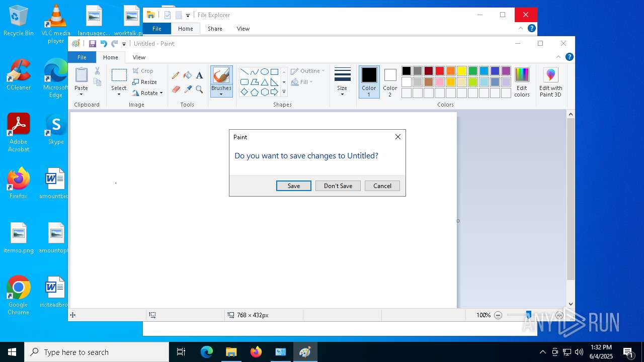Choose the Rectangle shape in Shapes gallery
This screenshot has width=644, height=362.
(x=274, y=71)
